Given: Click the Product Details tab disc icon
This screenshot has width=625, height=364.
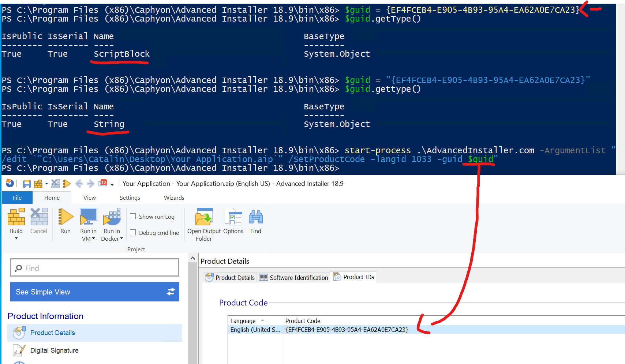Looking at the screenshot, I should tap(209, 277).
